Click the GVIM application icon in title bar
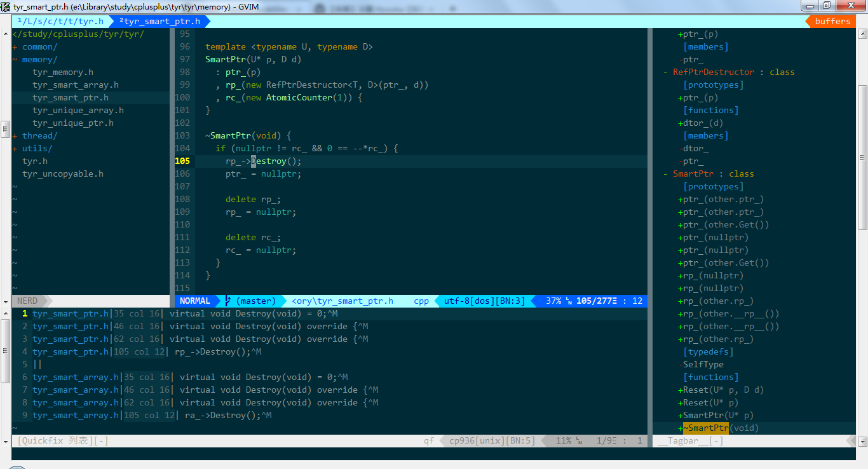Image resolution: width=868 pixels, height=469 pixels. (x=6, y=6)
